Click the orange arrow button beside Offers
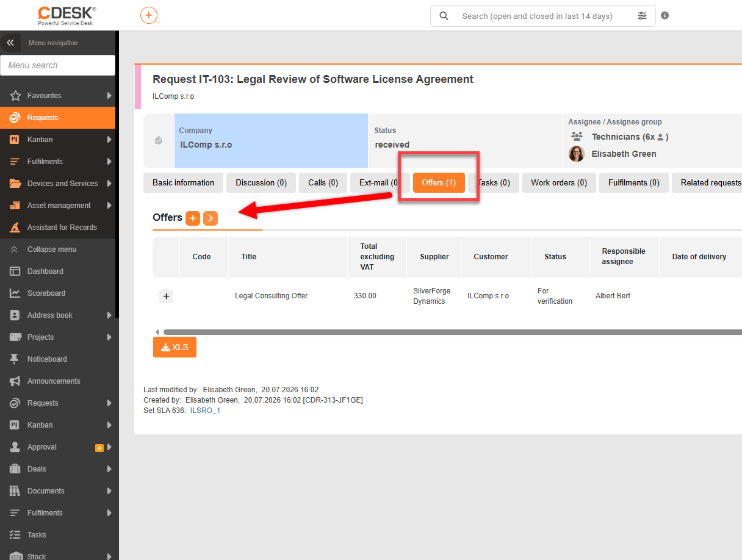This screenshot has width=742, height=560. 211,218
